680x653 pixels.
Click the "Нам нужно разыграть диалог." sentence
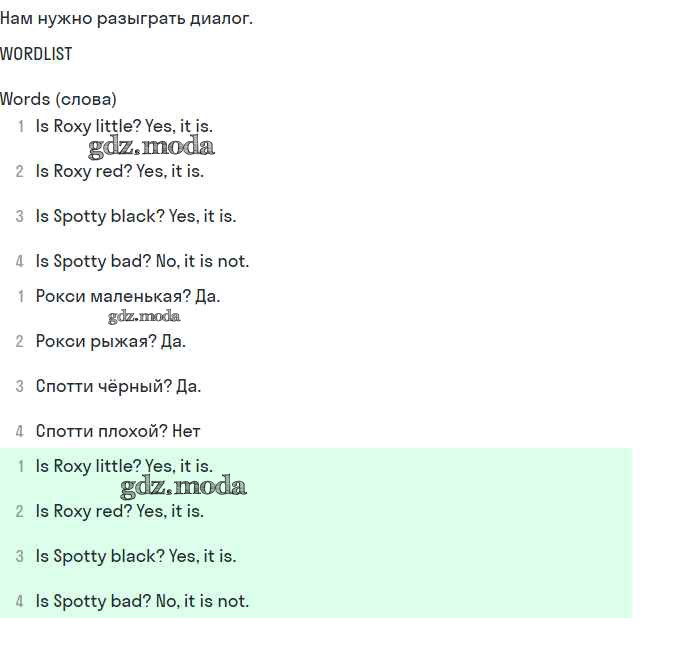pos(126,18)
